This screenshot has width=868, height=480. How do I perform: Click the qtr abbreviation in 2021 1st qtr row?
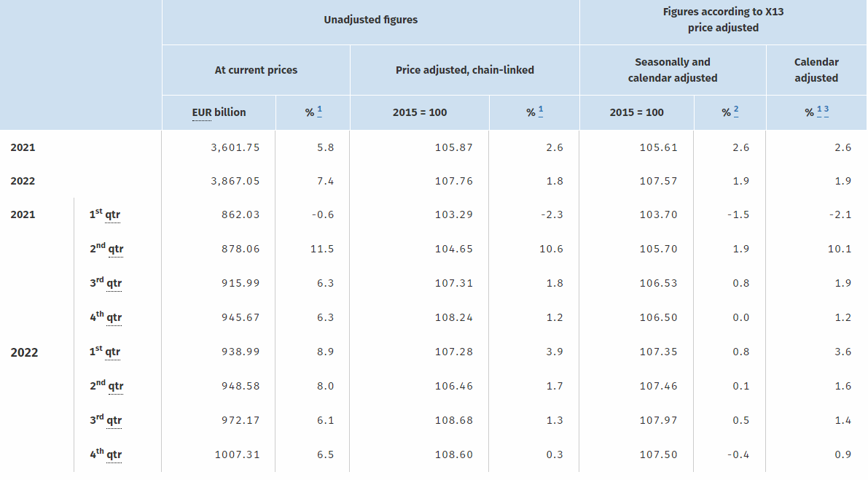pyautogui.click(x=112, y=215)
